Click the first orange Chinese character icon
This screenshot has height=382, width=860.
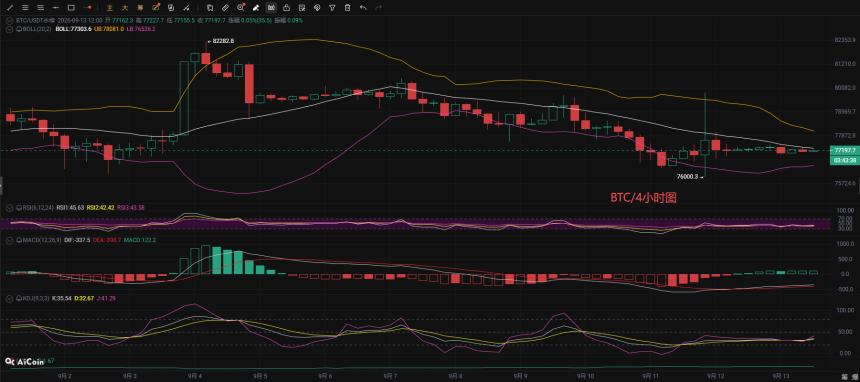click(x=110, y=8)
